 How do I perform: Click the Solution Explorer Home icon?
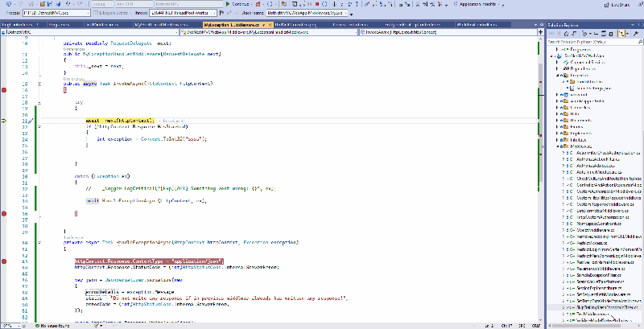tap(567, 34)
